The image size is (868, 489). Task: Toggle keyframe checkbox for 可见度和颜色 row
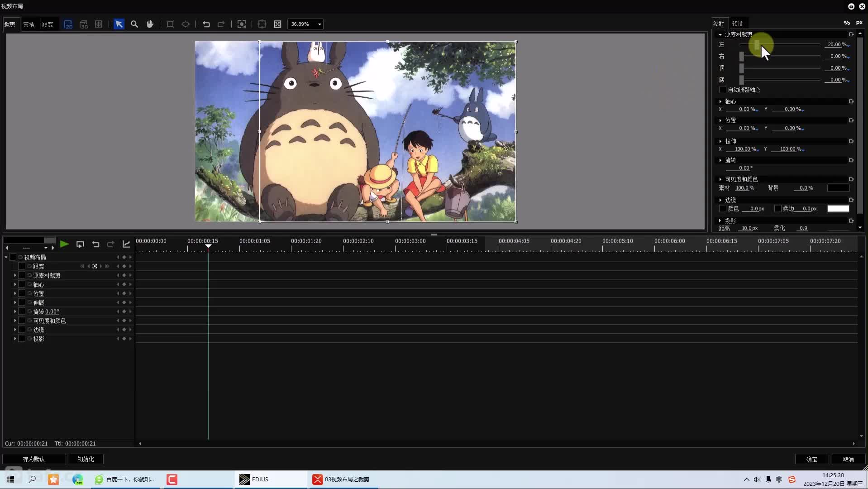click(x=22, y=321)
